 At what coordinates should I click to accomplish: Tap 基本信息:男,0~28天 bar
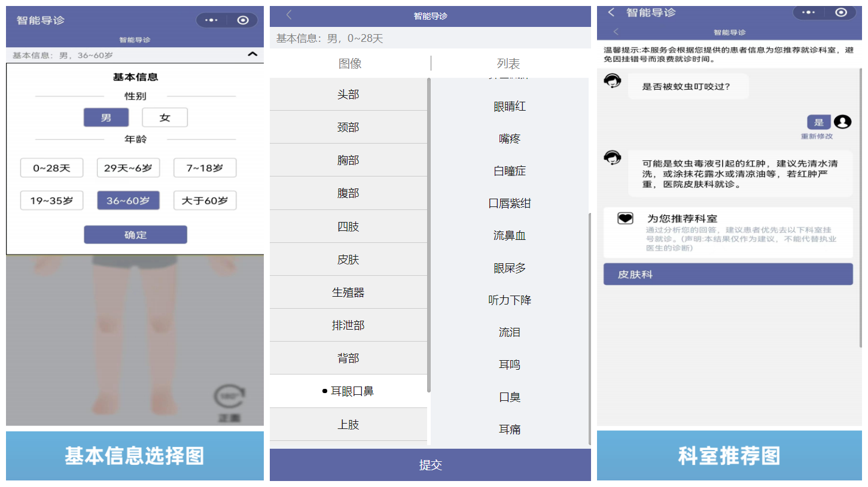[430, 38]
